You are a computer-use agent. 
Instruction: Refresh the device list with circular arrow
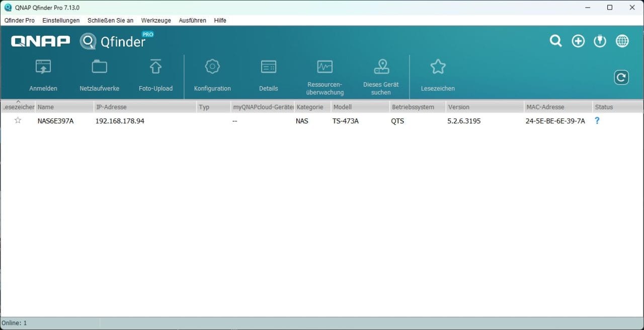[621, 77]
